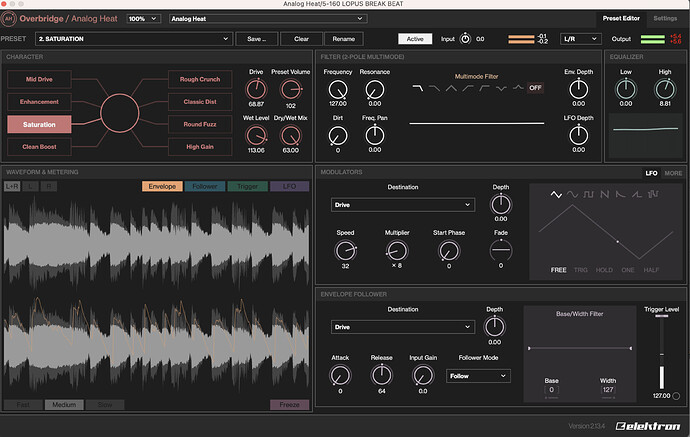Select the sharp-corner low-pass filter shape
Image resolution: width=690 pixels, height=437 pixels.
(x=418, y=88)
